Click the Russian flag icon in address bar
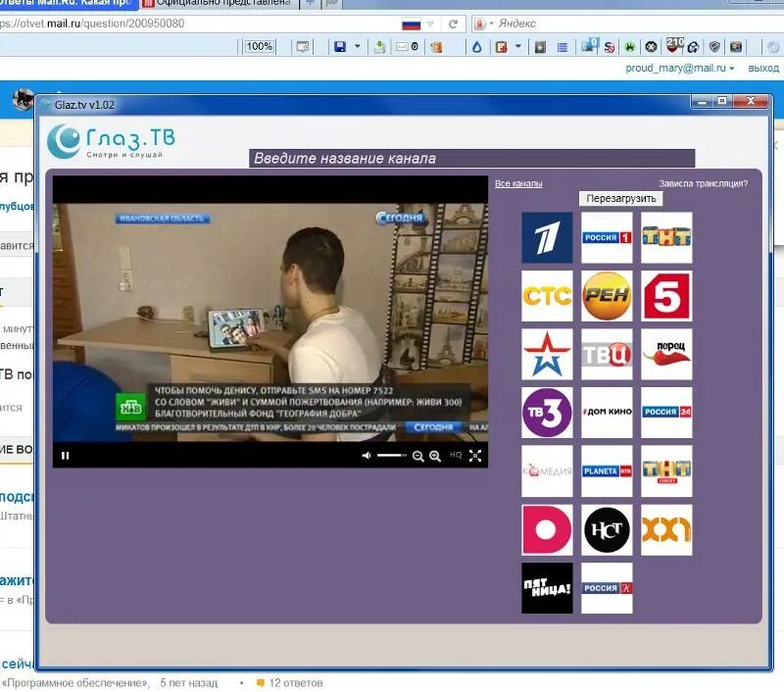Viewport: 784px width, 692px height. [411, 24]
